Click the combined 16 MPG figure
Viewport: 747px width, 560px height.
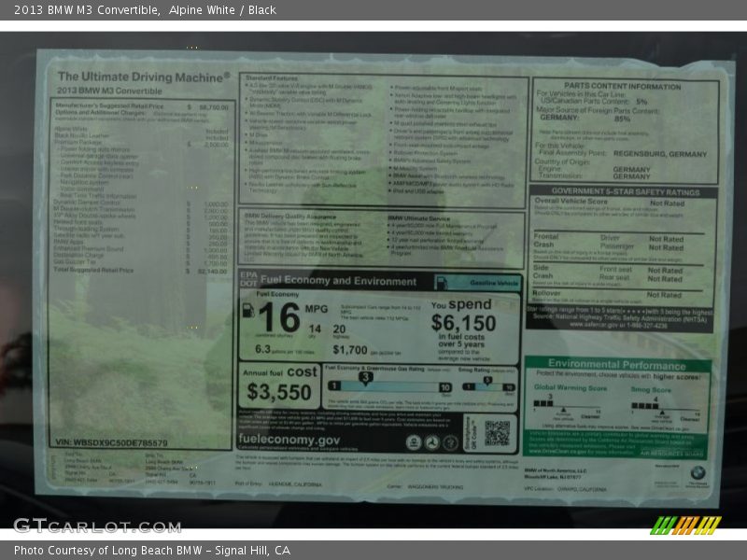pyautogui.click(x=279, y=317)
